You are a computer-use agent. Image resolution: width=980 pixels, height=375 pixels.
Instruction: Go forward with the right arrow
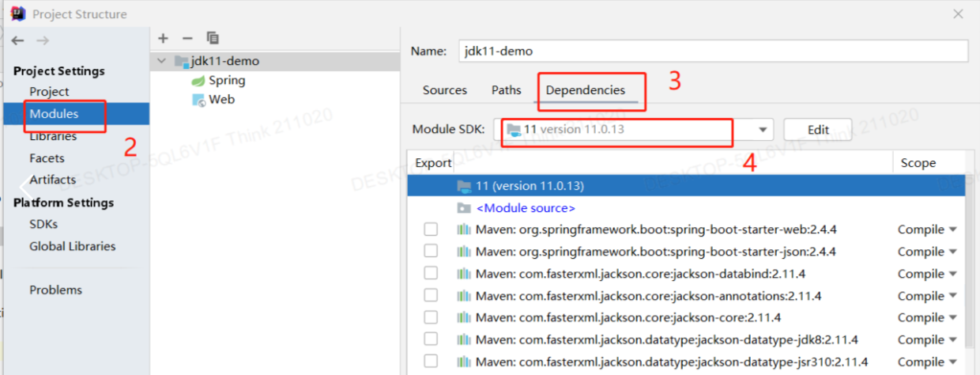click(x=43, y=40)
